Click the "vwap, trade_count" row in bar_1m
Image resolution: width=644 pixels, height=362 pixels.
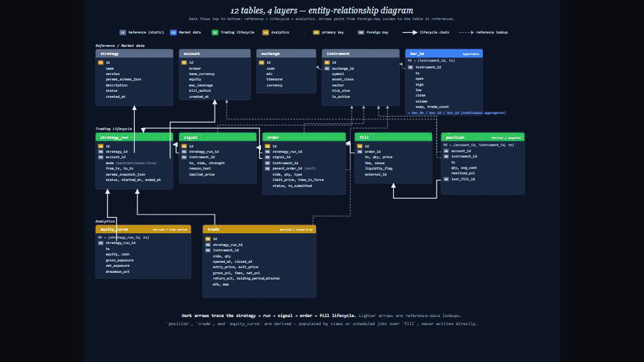(432, 107)
